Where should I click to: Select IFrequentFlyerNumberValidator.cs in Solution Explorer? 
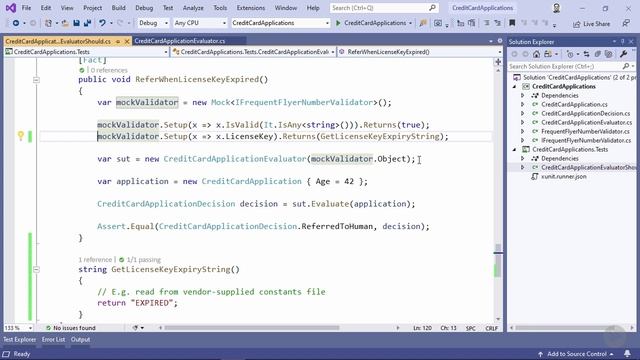point(586,140)
